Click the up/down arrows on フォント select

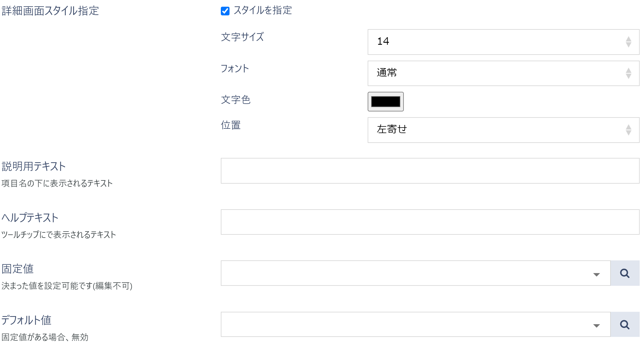[628, 73]
